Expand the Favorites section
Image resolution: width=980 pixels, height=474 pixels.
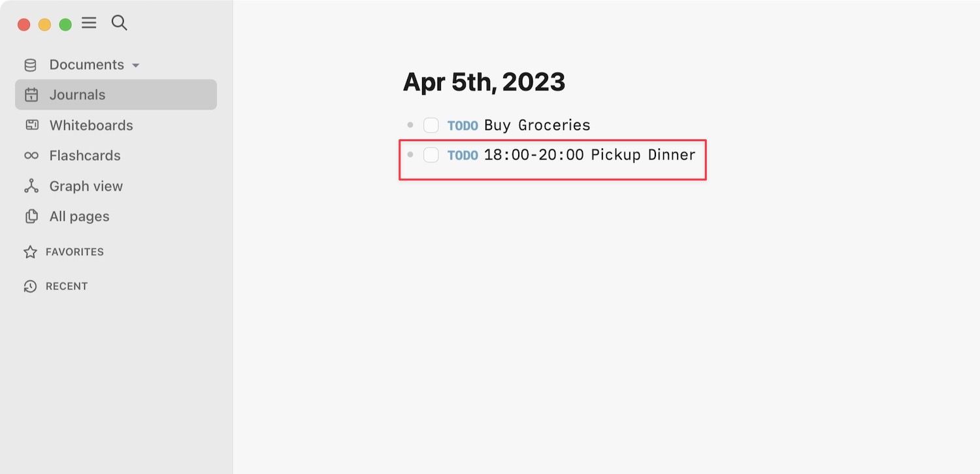coord(74,252)
